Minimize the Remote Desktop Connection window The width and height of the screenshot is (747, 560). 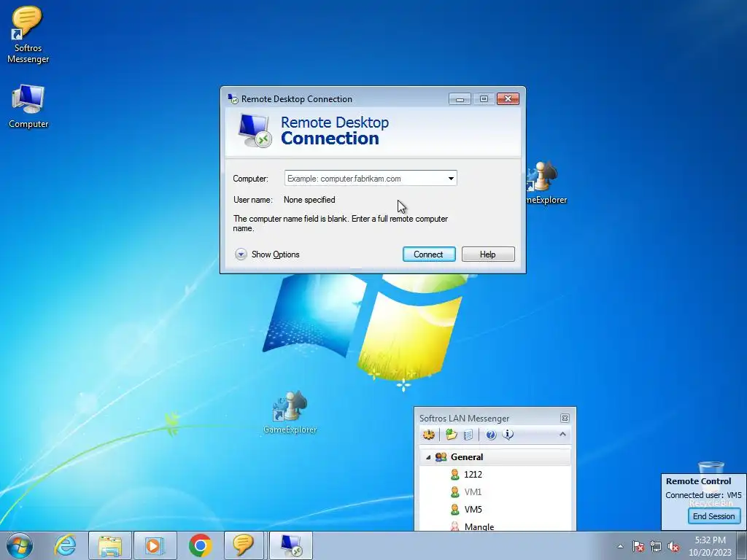pyautogui.click(x=460, y=99)
